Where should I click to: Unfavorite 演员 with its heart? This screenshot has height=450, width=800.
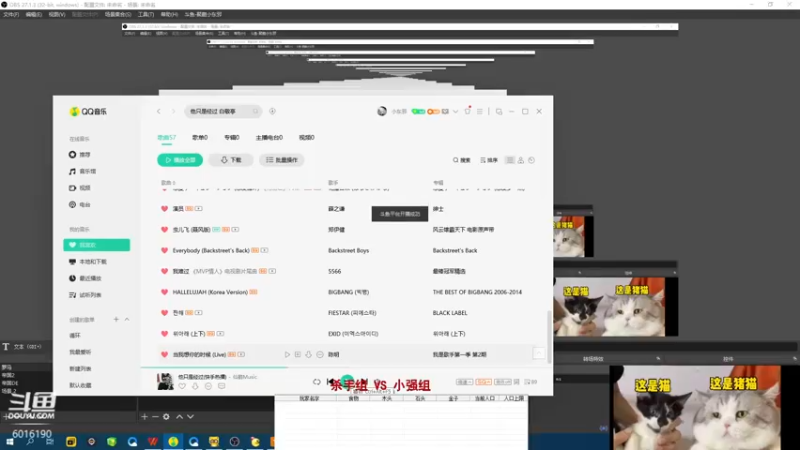pyautogui.click(x=164, y=209)
